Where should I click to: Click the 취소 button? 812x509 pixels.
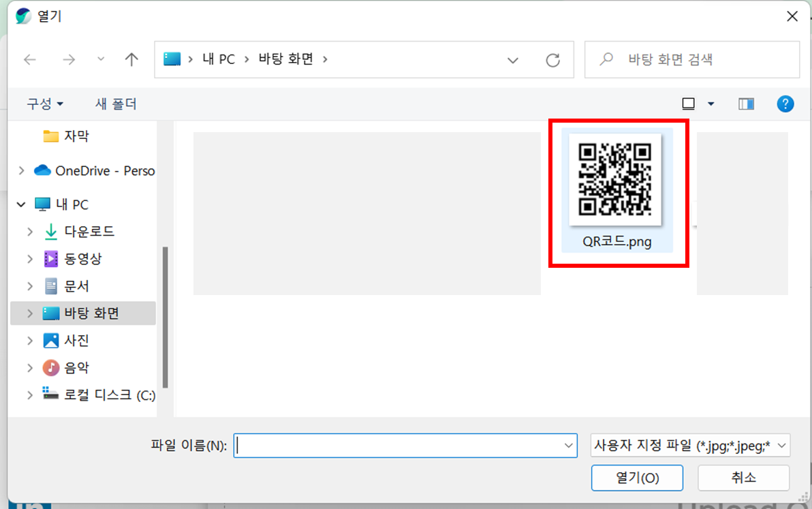point(744,478)
